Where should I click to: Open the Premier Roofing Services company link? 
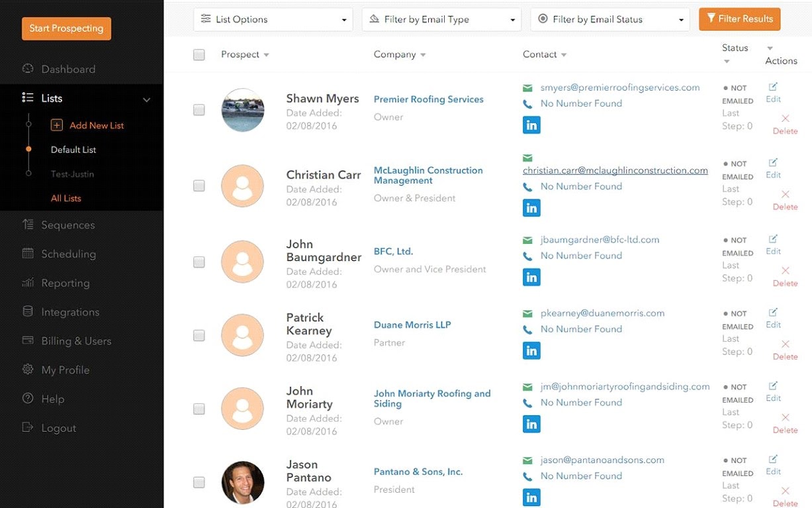[x=428, y=99]
